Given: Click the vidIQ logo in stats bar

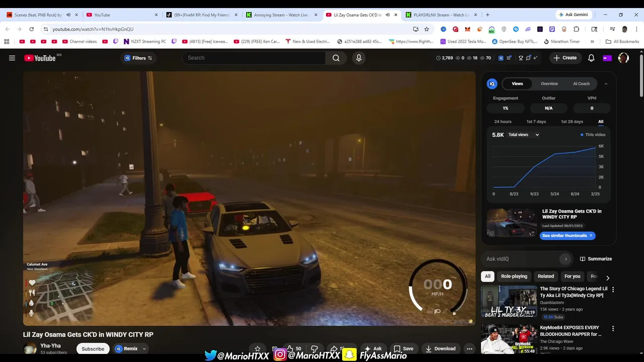Looking at the screenshot, I should pyautogui.click(x=501, y=58).
